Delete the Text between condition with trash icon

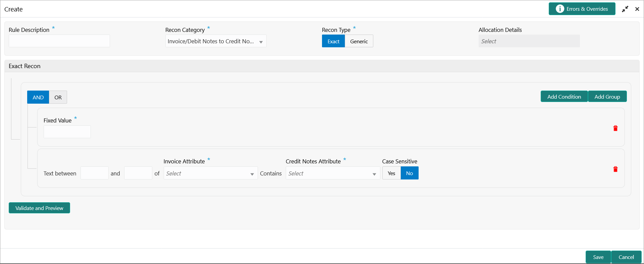(x=615, y=169)
